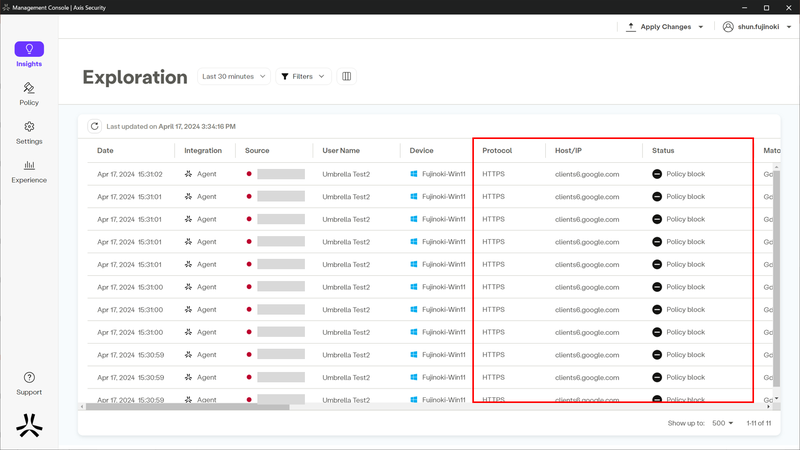This screenshot has height=450, width=800.
Task: Open the Insights section
Action: click(29, 55)
